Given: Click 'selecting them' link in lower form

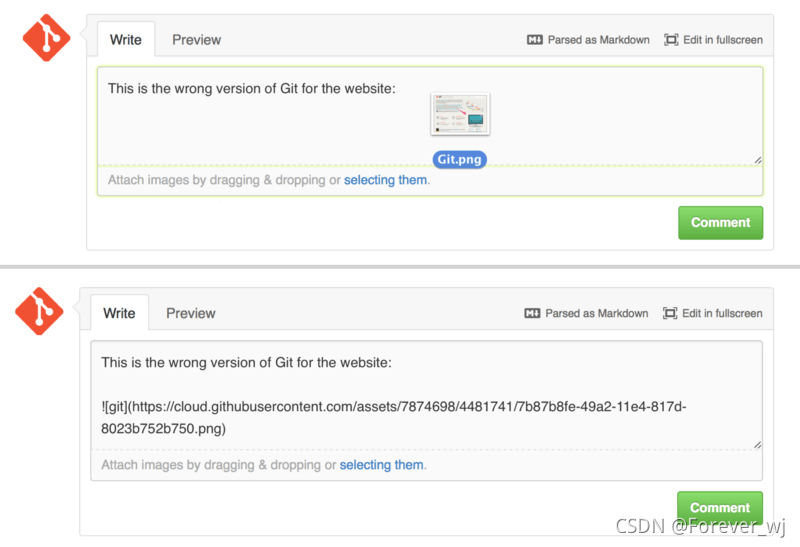Looking at the screenshot, I should [382, 465].
